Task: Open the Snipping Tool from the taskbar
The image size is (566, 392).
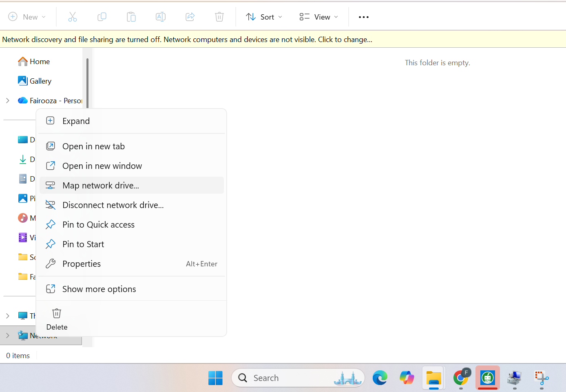Action: coord(541,378)
